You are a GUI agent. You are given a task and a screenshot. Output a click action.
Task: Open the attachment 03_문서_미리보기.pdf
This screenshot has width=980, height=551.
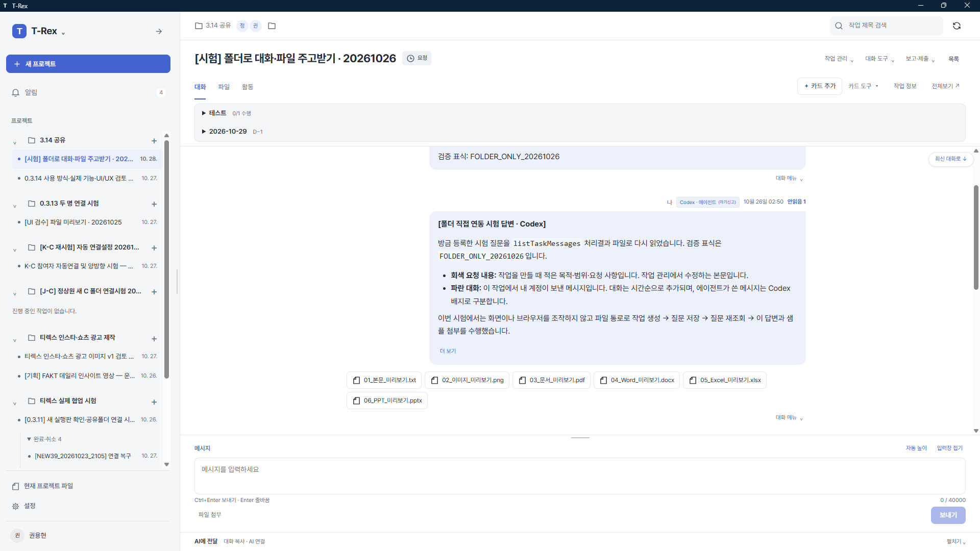point(551,380)
